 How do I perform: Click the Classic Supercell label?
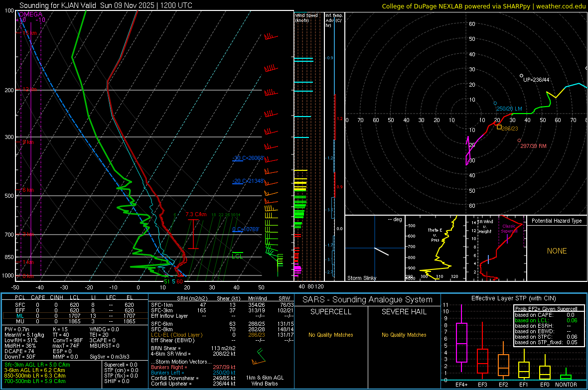tap(509, 229)
